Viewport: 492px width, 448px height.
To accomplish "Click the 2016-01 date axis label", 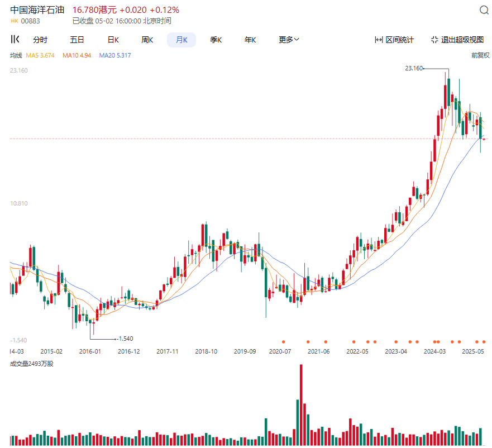I will (90, 351).
